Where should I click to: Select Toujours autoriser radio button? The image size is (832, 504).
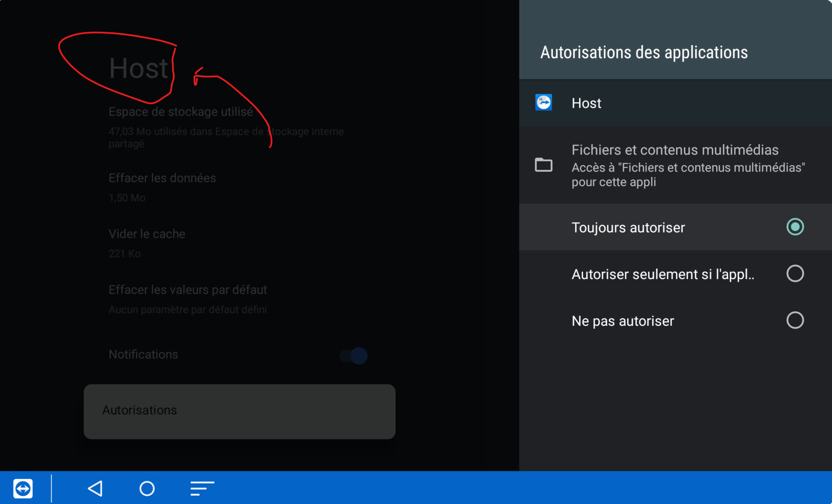(794, 227)
